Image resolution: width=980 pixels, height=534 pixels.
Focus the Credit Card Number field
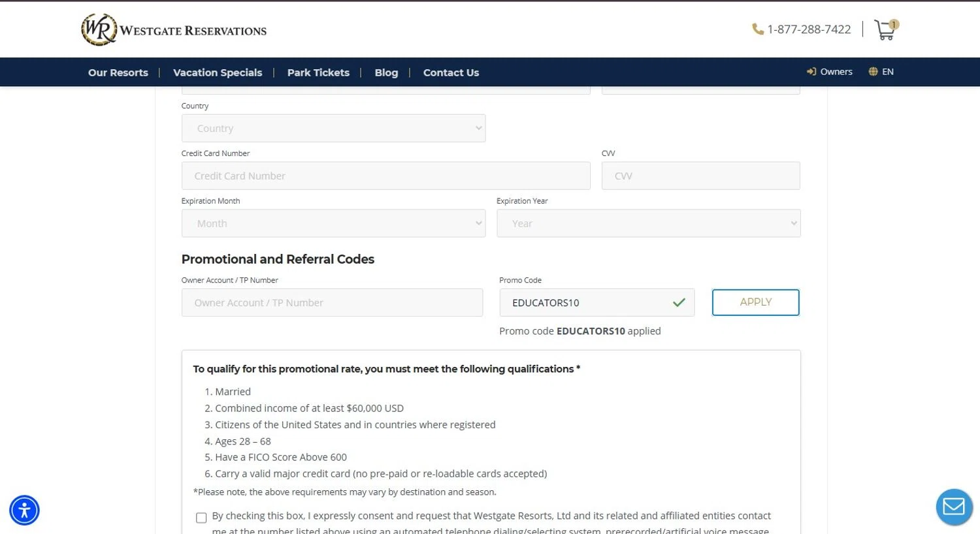coord(385,176)
